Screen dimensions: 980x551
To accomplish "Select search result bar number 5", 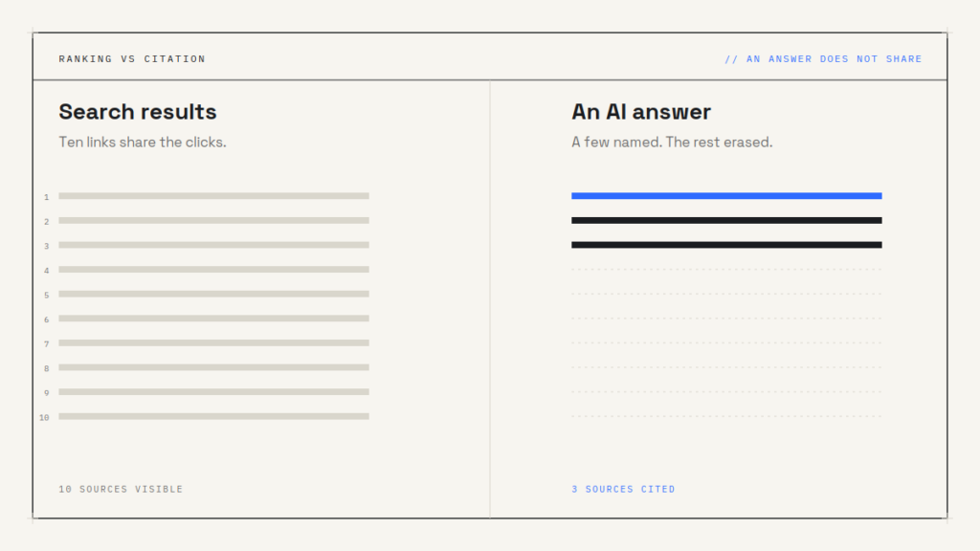I will click(213, 294).
